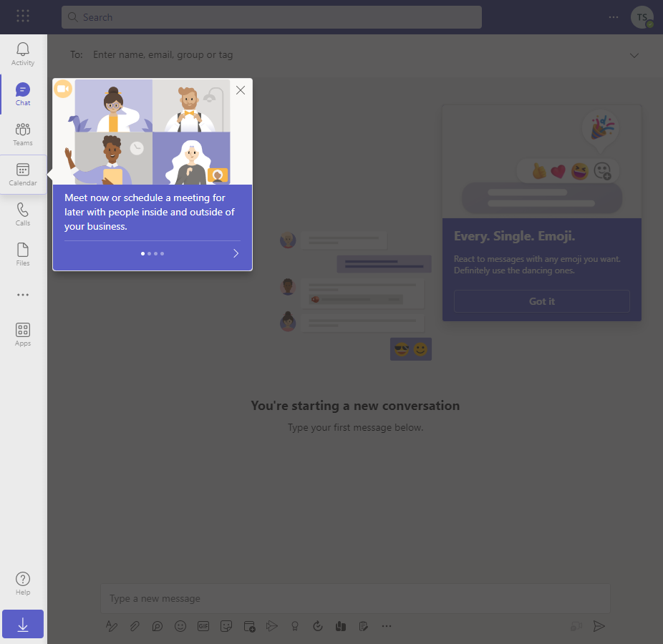Go to next tip in popup
Viewport: 663px width, 644px height.
[236, 253]
